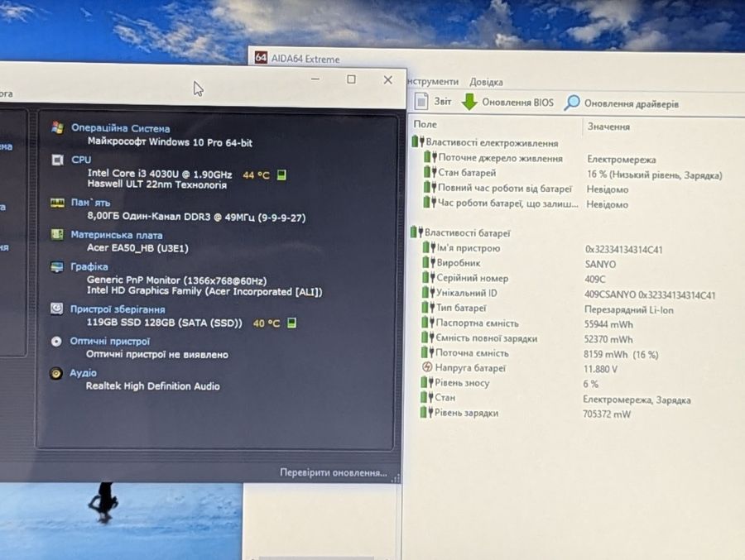
Task: Open the Материнська плата link
Action: 117,235
